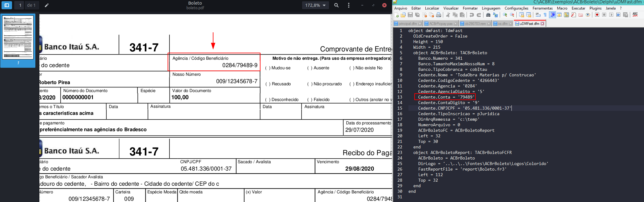The height and width of the screenshot is (202, 644).
Task: Toggle the indent guide button
Action: (552, 15)
